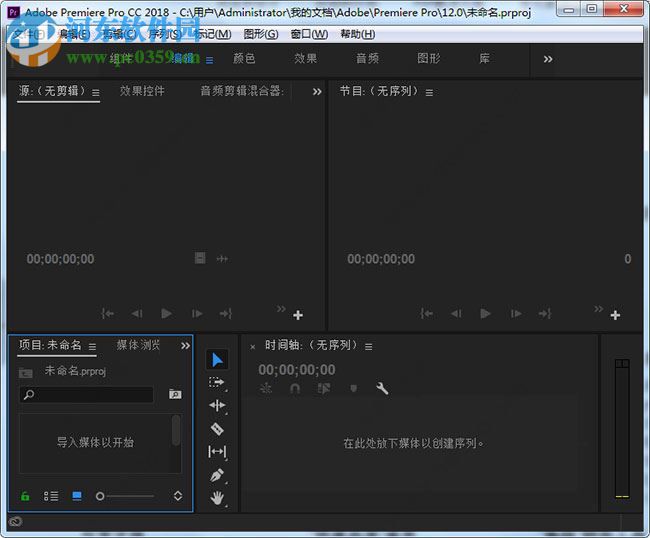Open the 音频剪辑混合器 tab
650x538 pixels.
click(x=242, y=91)
